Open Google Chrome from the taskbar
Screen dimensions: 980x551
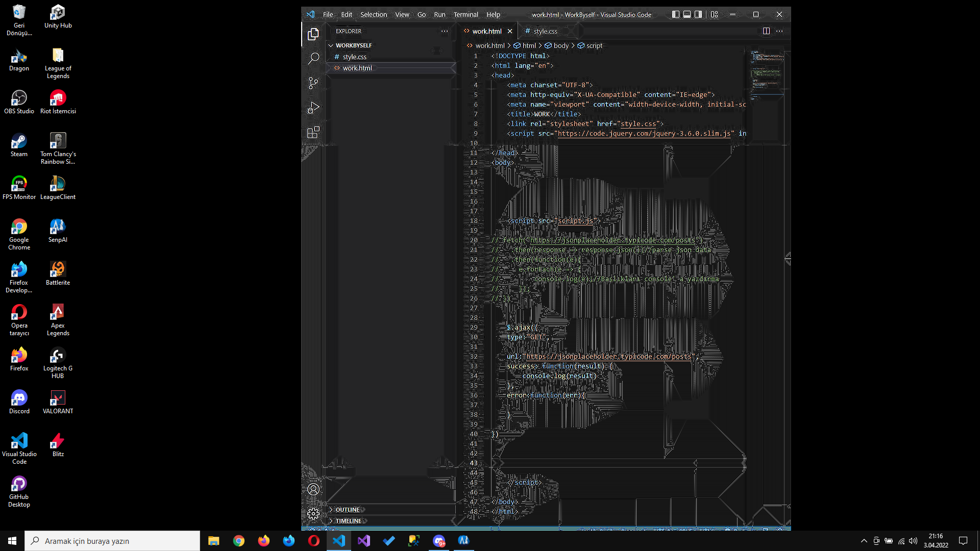tap(238, 541)
